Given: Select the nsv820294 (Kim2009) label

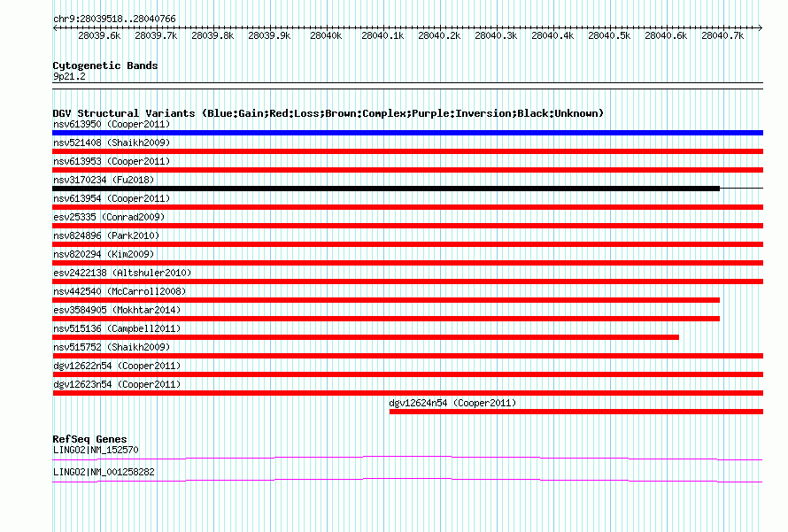Looking at the screenshot, I should pyautogui.click(x=104, y=254).
